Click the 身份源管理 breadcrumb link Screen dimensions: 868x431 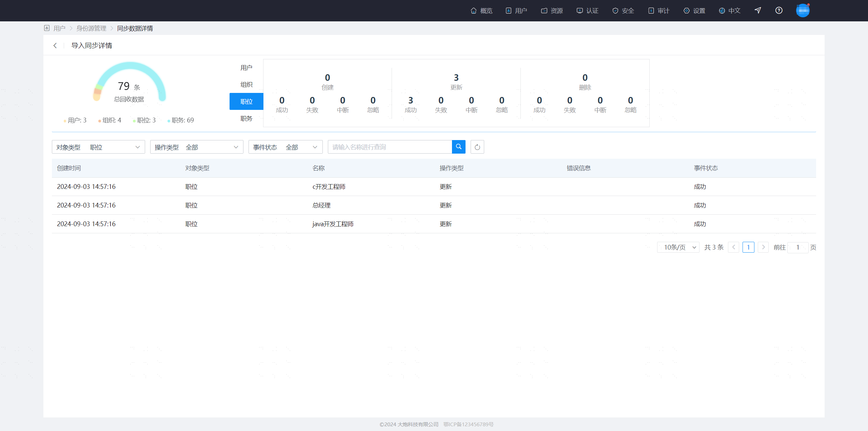click(x=91, y=28)
